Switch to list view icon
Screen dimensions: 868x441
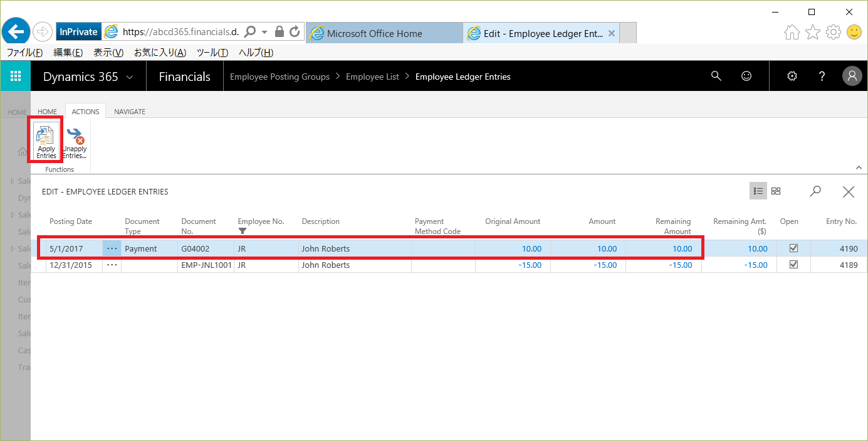click(x=758, y=191)
